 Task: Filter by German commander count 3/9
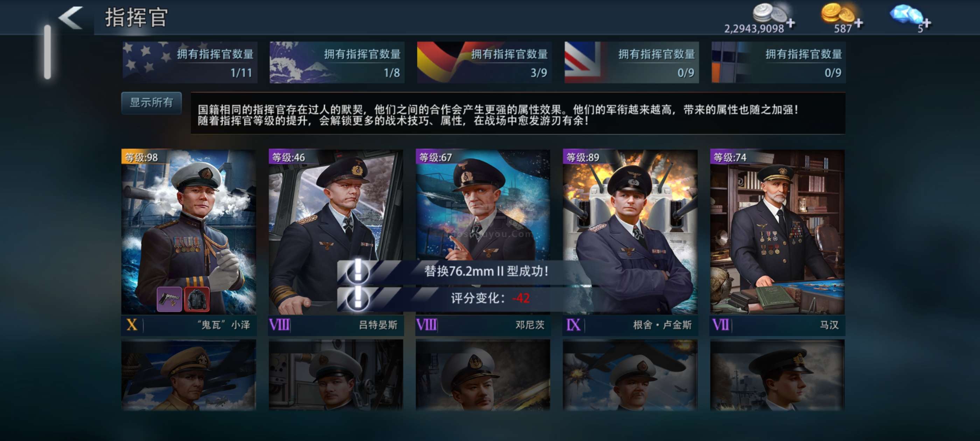[484, 62]
